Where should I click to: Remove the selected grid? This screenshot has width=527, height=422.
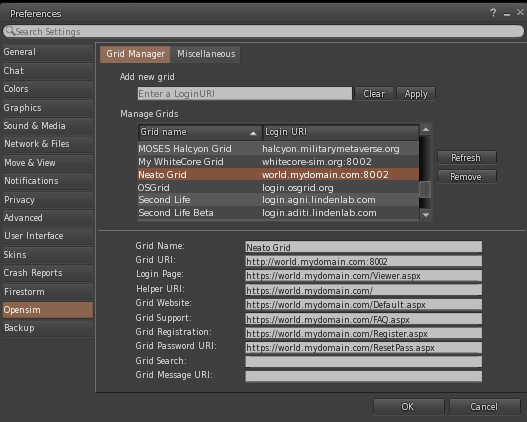click(x=467, y=177)
